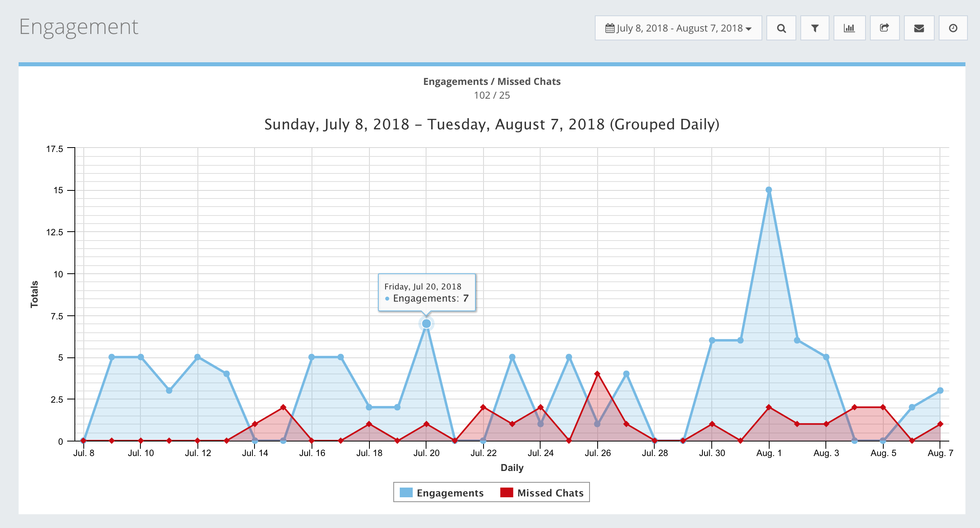Click the date range caret arrow
This screenshot has height=528, width=980.
click(x=749, y=29)
